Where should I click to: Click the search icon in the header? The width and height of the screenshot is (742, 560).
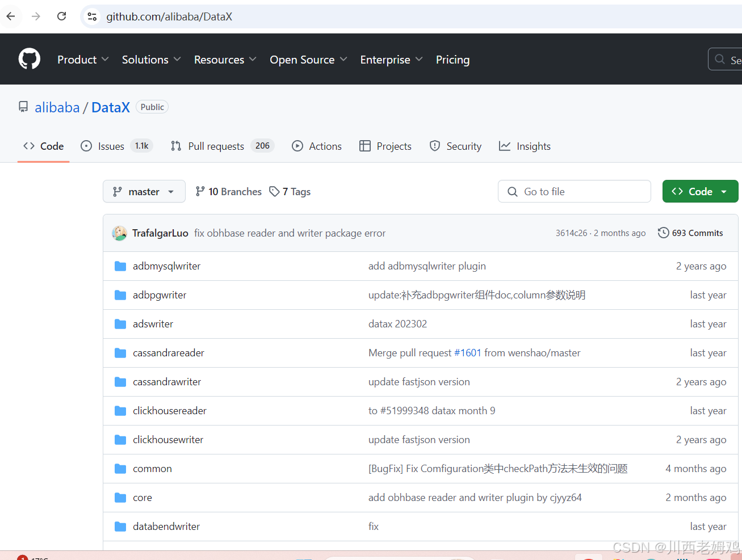point(720,59)
